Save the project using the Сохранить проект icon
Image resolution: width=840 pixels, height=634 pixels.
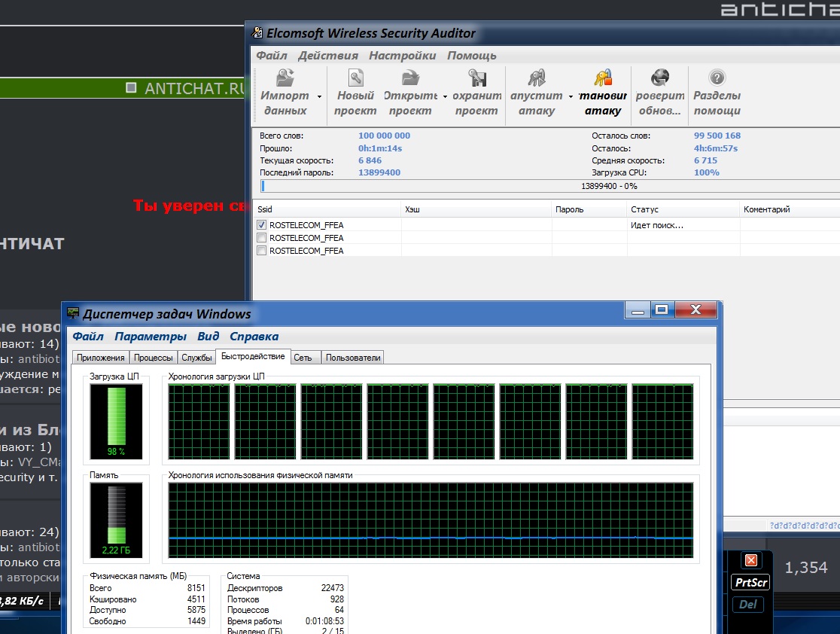click(476, 78)
